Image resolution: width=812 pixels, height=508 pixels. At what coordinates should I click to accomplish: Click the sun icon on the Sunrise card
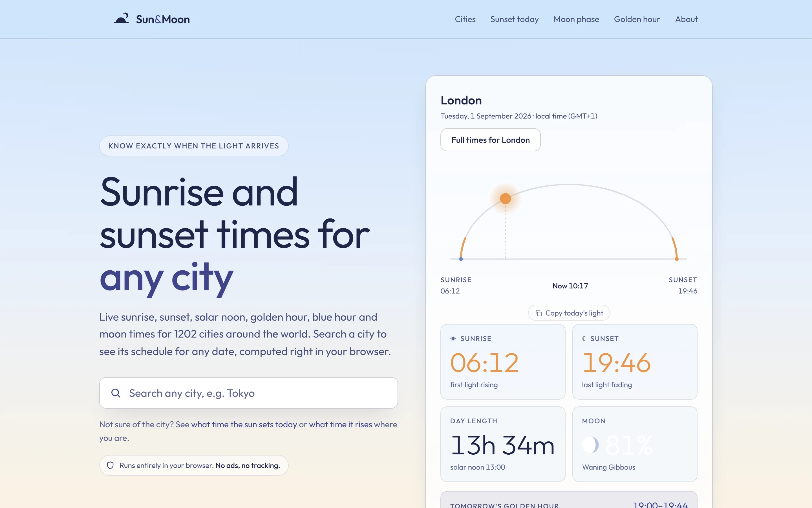[x=453, y=338]
